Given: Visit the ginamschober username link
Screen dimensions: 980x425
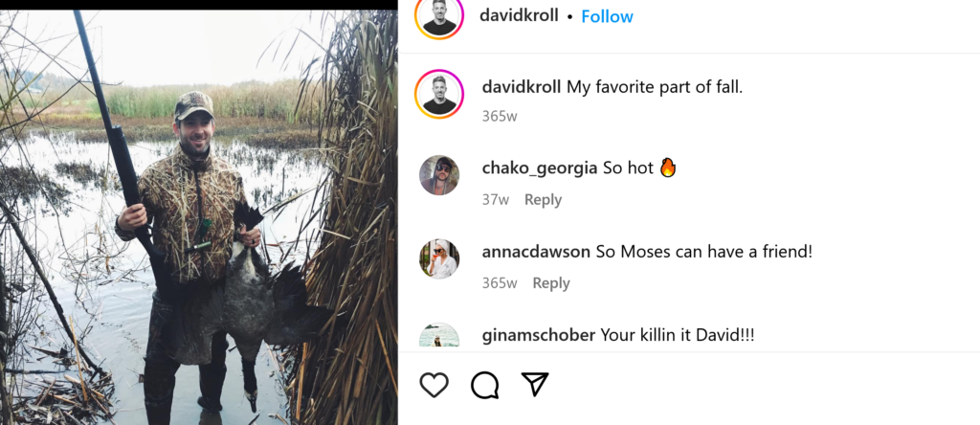Looking at the screenshot, I should [x=539, y=335].
